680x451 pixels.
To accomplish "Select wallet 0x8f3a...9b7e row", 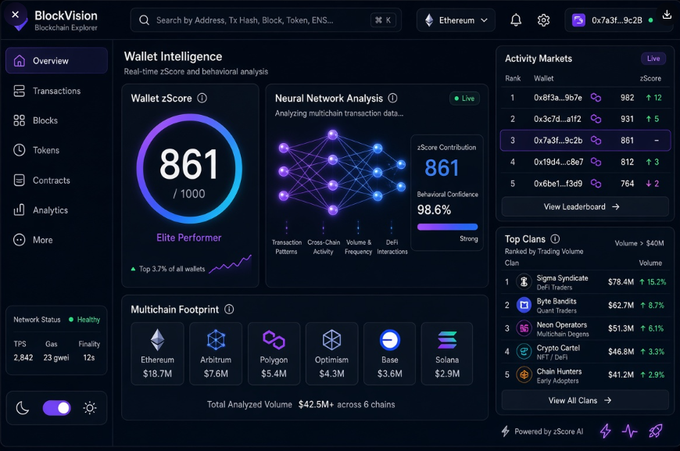I will pyautogui.click(x=585, y=98).
